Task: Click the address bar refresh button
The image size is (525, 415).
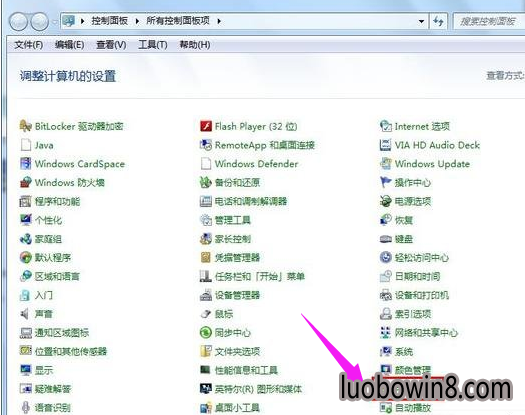Action: tap(438, 21)
